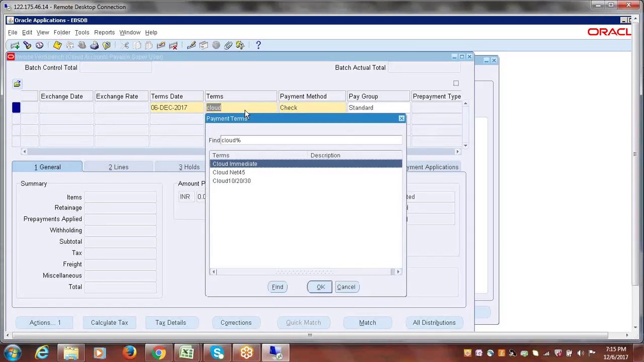
Task: Open Skype from the taskbar
Action: (x=217, y=352)
